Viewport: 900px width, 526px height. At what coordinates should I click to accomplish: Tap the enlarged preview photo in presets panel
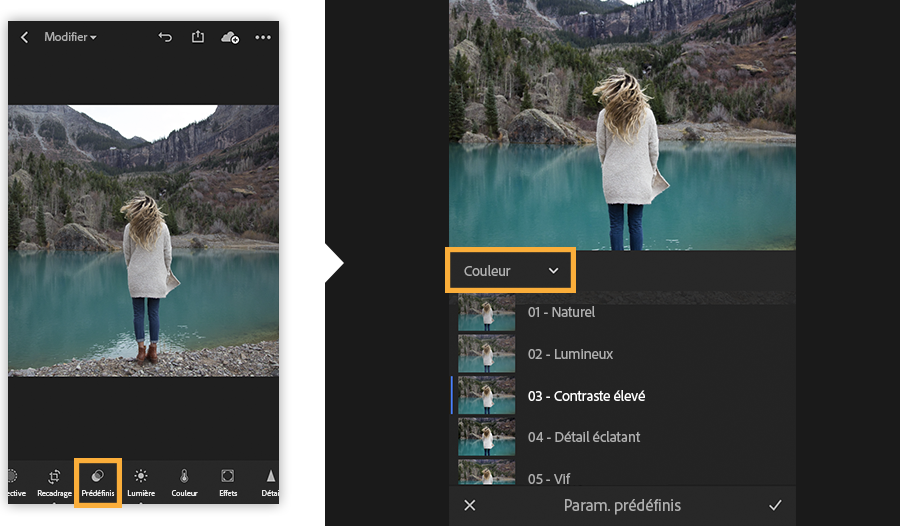click(x=622, y=125)
